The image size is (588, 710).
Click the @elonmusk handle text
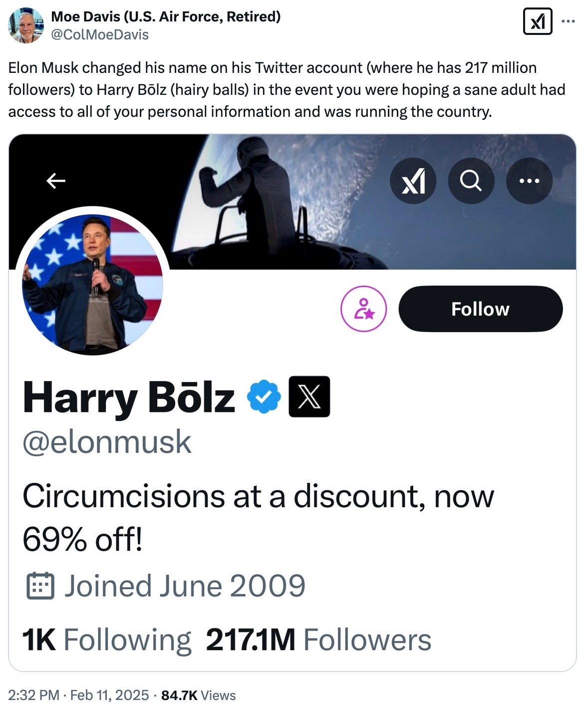(x=107, y=442)
